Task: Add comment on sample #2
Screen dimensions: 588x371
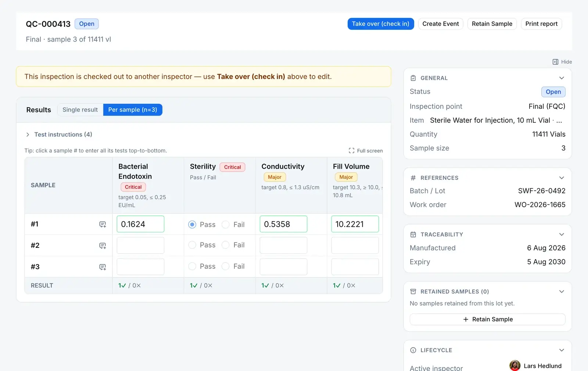Action: 103,246
